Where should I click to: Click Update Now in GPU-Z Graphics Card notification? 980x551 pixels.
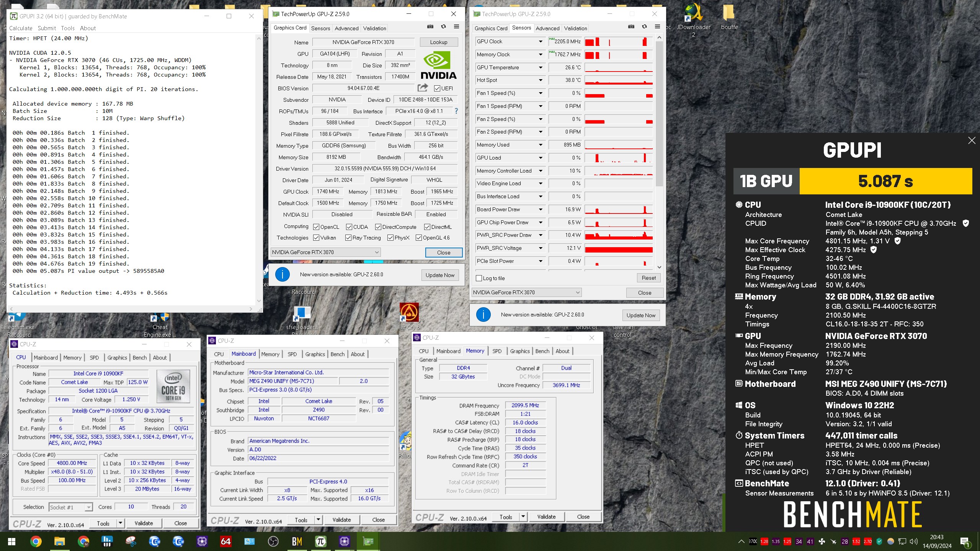[440, 275]
